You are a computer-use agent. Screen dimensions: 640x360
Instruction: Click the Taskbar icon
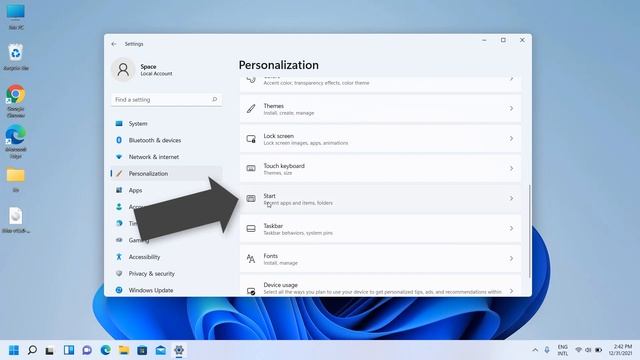pyautogui.click(x=251, y=229)
